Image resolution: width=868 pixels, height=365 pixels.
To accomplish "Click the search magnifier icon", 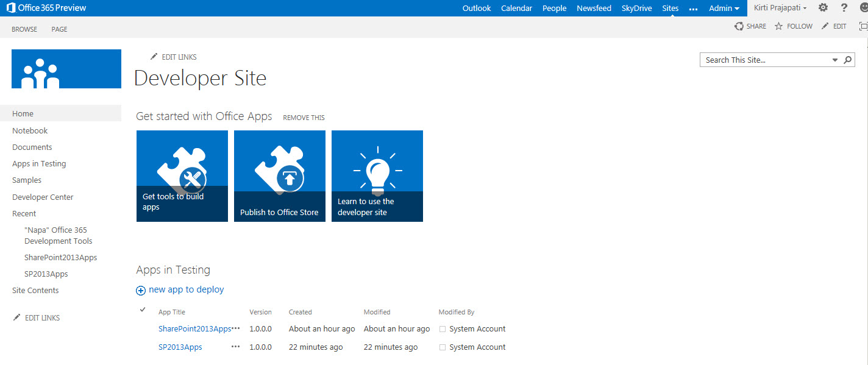I will point(847,60).
